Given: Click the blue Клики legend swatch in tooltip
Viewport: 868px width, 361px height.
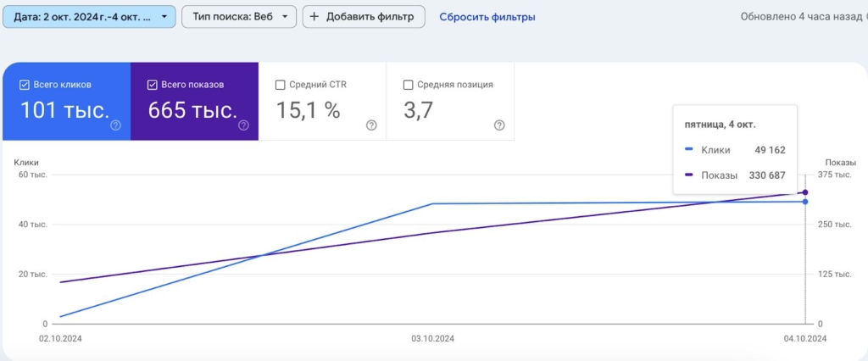Looking at the screenshot, I should click(688, 150).
